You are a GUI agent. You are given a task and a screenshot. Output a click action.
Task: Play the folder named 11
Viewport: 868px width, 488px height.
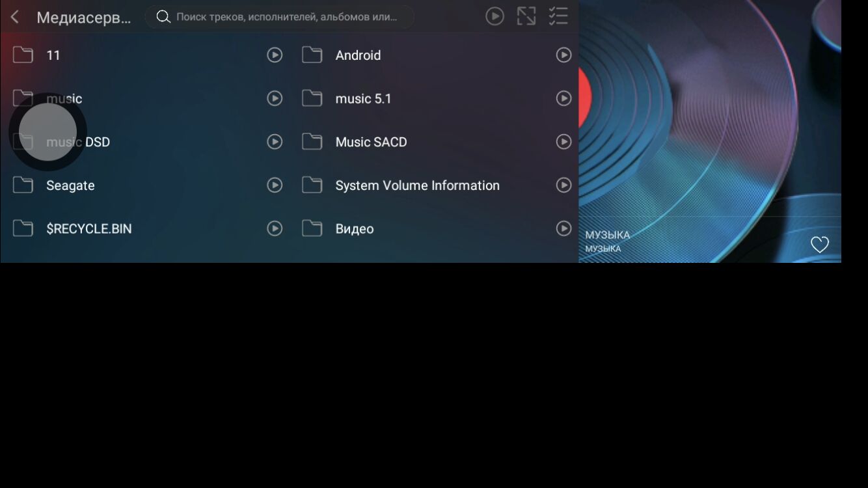(275, 55)
